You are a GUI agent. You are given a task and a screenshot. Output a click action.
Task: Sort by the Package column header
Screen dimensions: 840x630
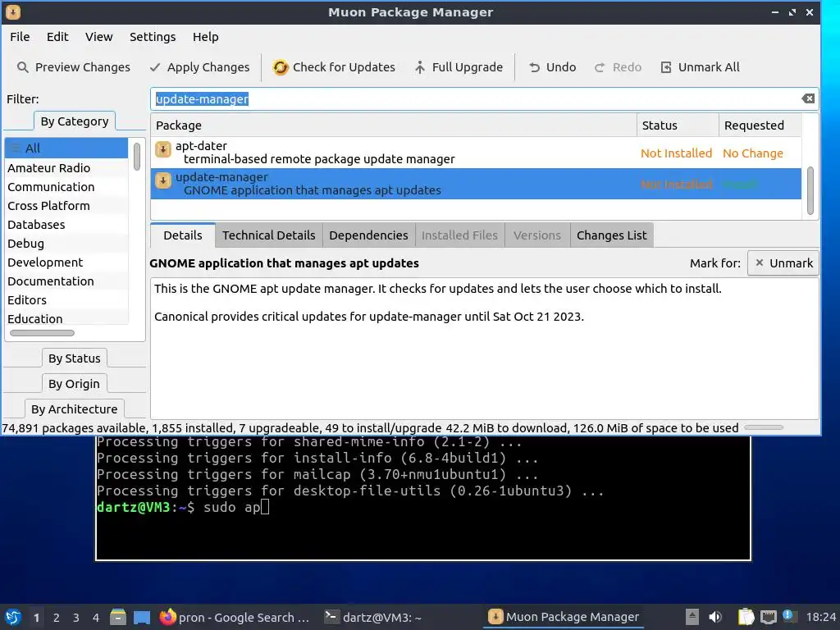click(394, 126)
